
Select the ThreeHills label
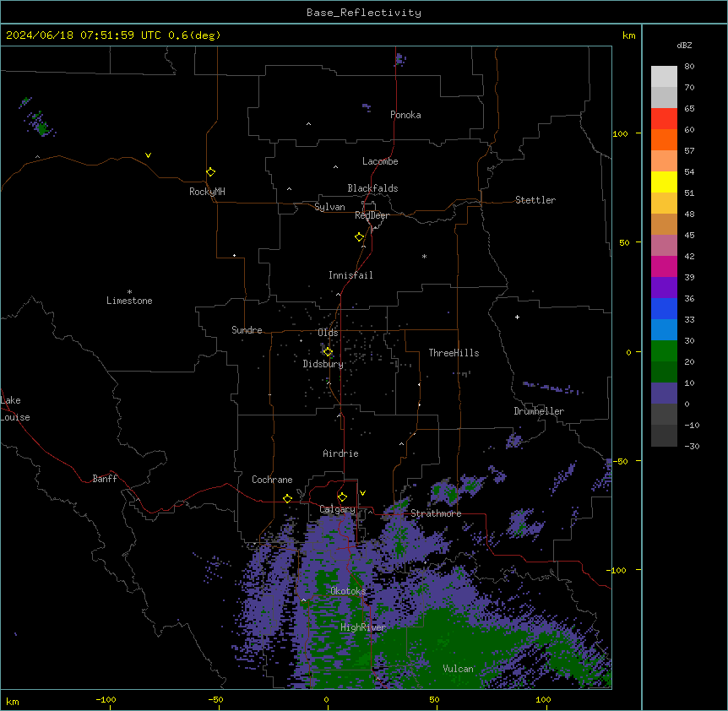454,353
